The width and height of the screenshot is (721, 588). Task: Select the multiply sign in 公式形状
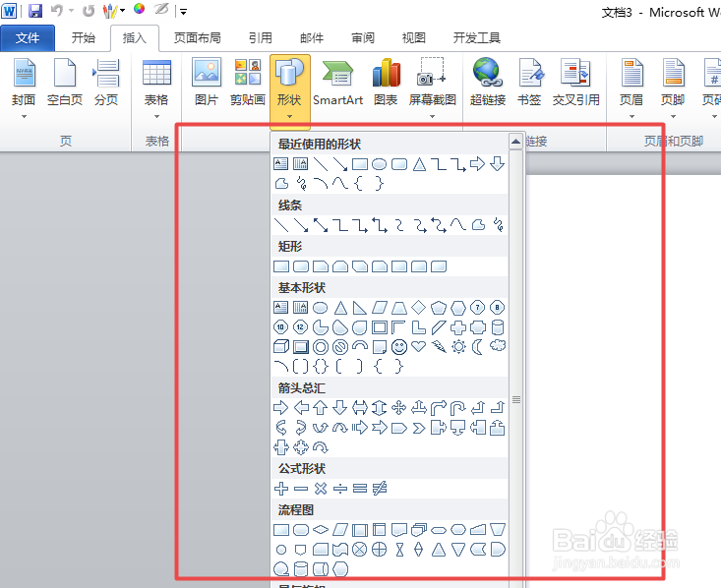pyautogui.click(x=321, y=489)
